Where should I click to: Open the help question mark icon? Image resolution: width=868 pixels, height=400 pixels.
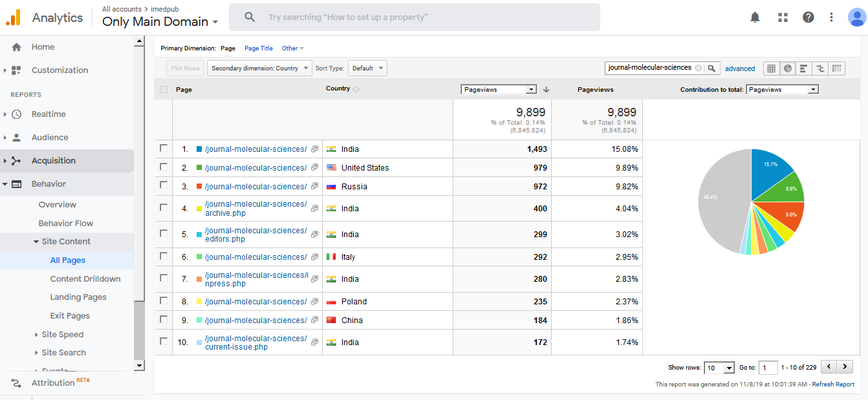[x=808, y=17]
